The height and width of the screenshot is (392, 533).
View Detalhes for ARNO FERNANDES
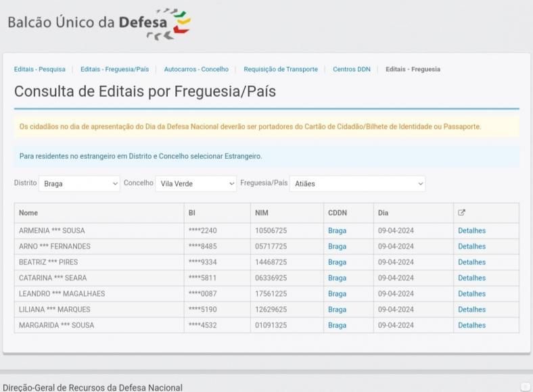tap(471, 246)
